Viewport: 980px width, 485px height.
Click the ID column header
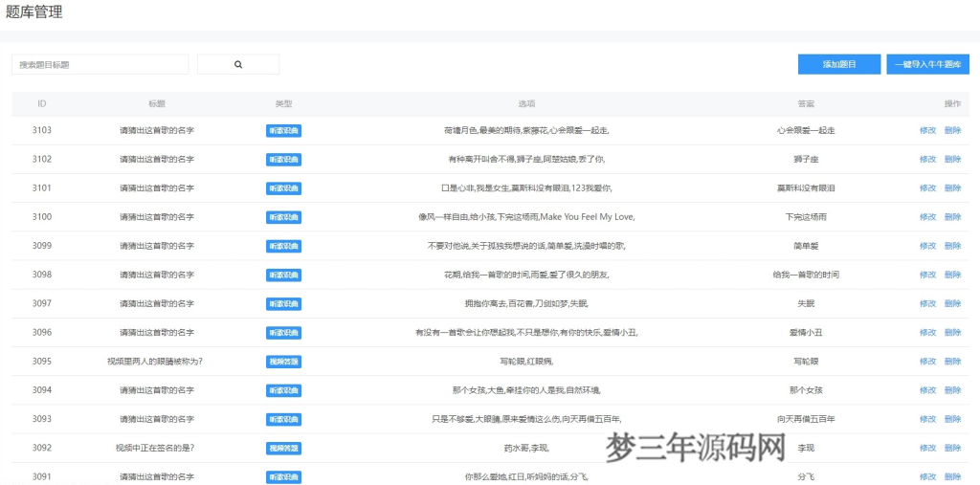(x=42, y=103)
